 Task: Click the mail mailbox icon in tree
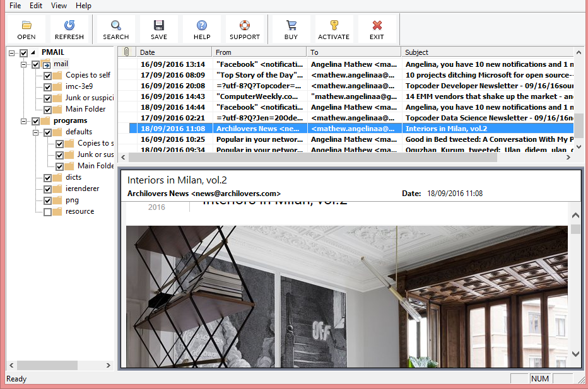tap(46, 64)
